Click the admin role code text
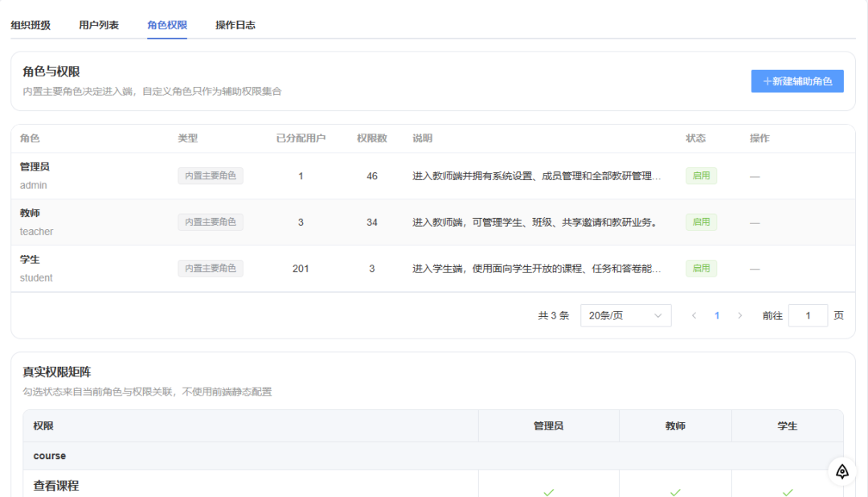Viewport: 868px width, 497px height. click(33, 186)
